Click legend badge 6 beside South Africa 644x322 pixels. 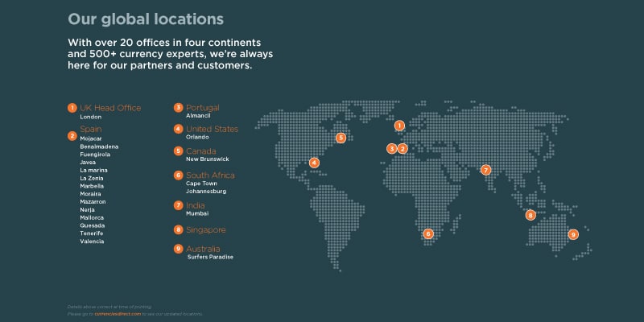178,175
